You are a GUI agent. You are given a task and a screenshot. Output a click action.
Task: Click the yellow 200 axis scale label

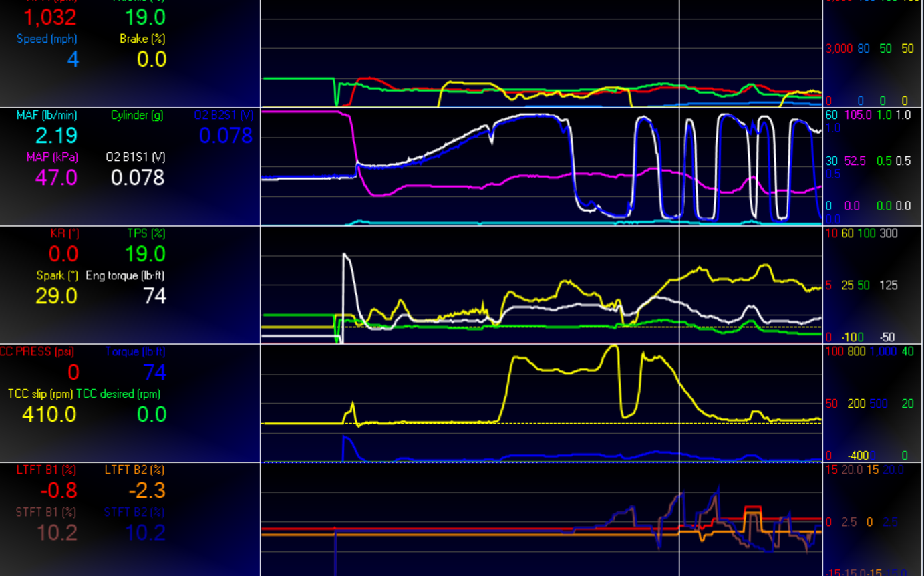point(857,404)
